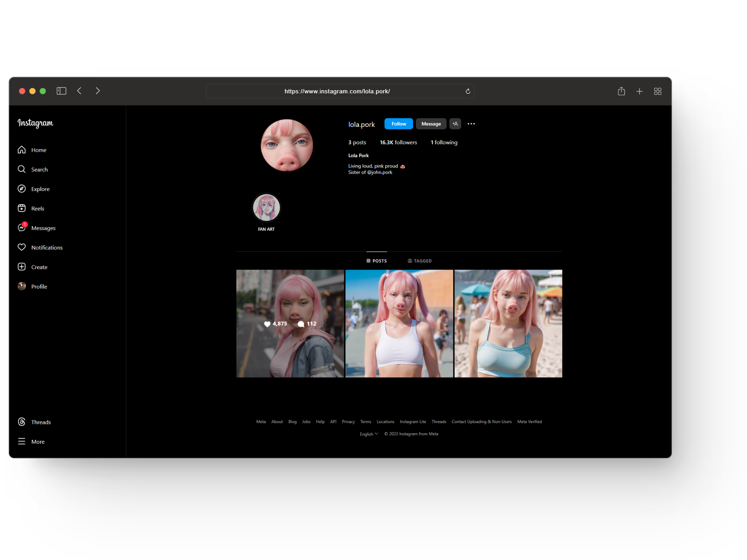Click the browser share icon
Screen dimensions: 747x560
(x=621, y=91)
